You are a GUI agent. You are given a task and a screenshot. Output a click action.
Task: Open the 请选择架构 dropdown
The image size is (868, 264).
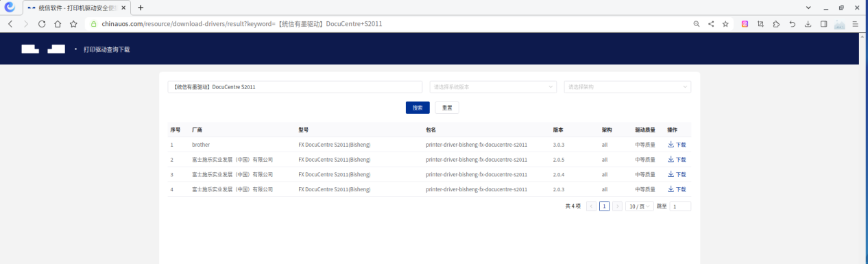coord(627,87)
